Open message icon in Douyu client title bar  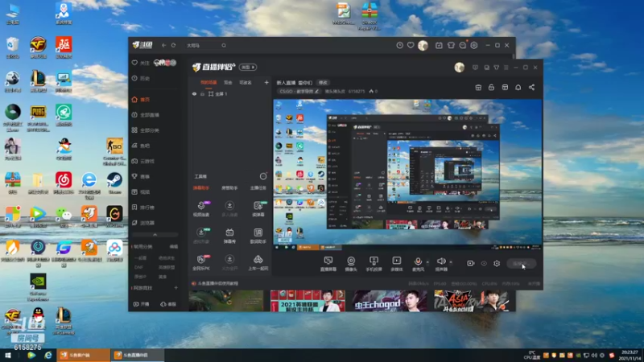463,46
